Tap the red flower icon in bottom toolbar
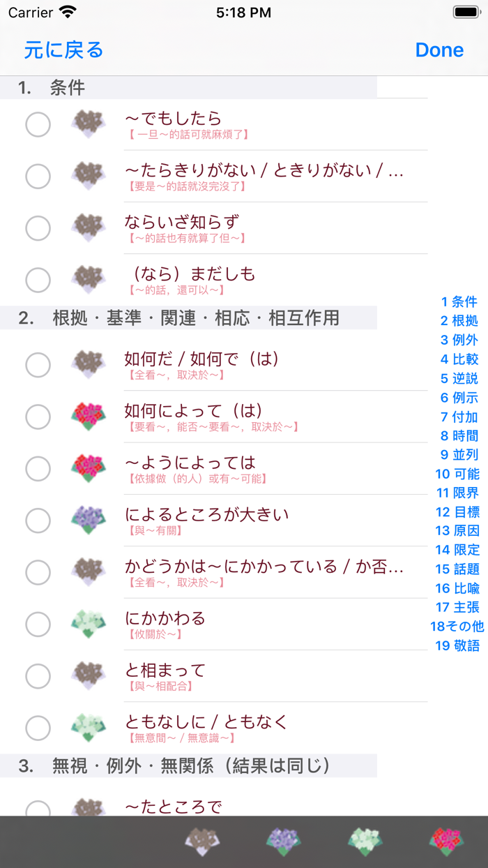The width and height of the screenshot is (488, 868). pos(446,842)
